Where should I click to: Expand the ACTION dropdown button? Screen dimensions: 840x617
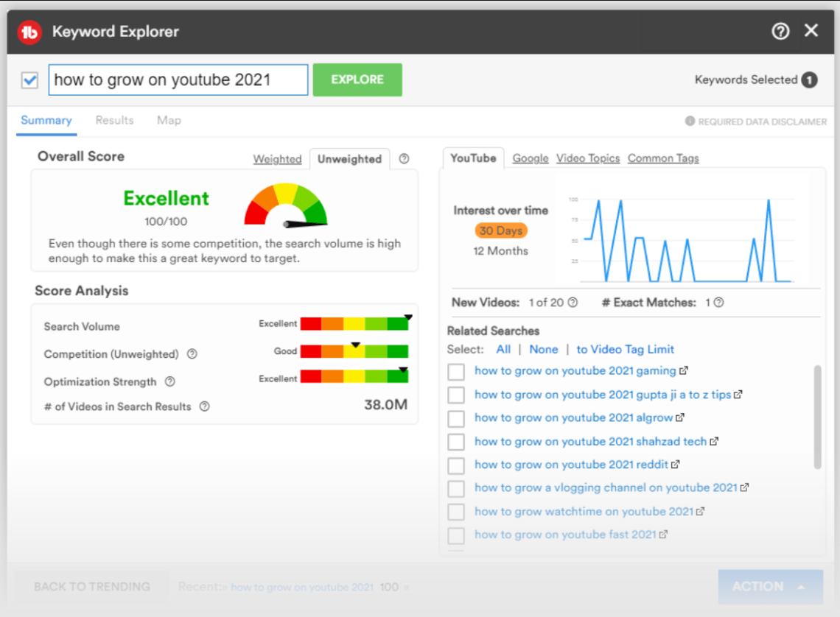click(770, 586)
